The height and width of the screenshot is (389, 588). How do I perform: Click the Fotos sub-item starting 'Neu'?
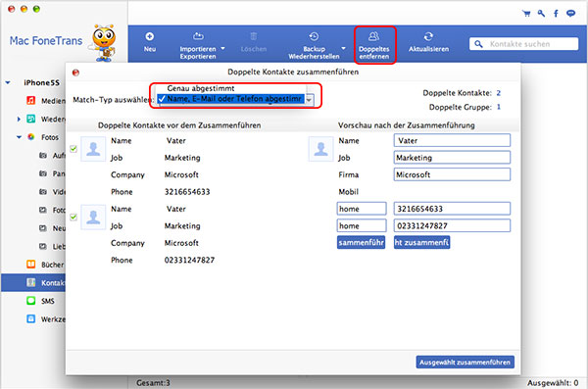[52, 228]
